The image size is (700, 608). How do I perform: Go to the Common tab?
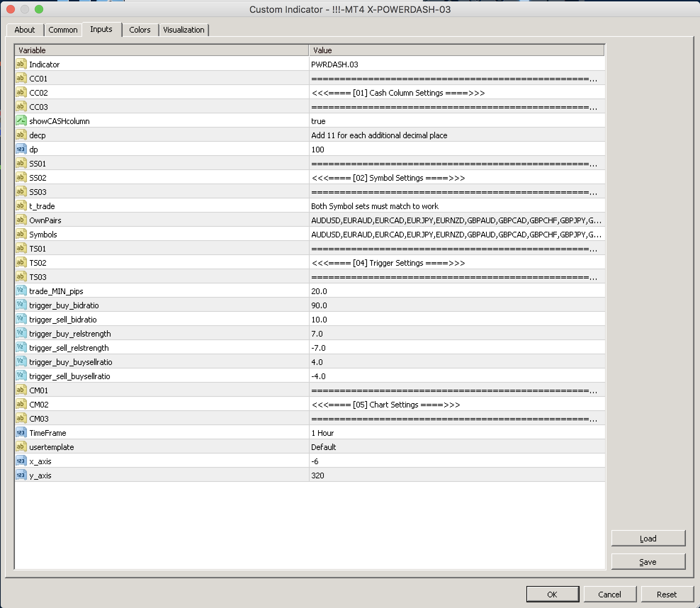point(63,30)
